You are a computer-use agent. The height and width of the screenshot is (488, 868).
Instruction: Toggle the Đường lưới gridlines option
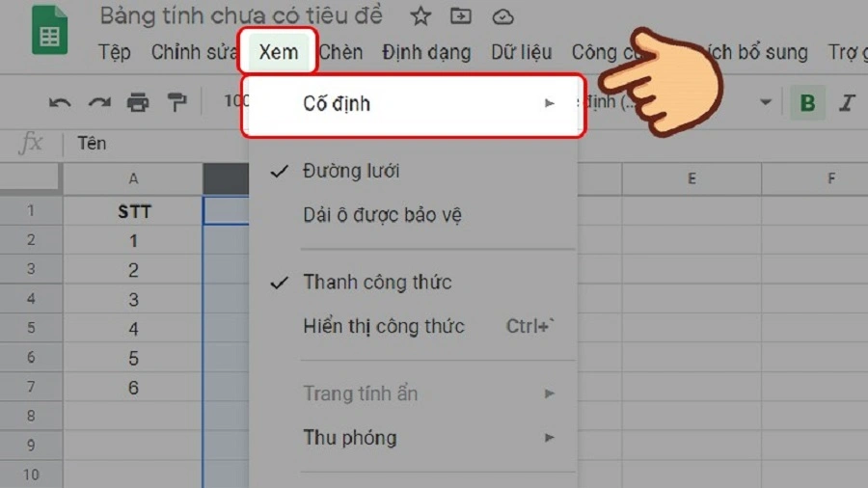point(413,171)
